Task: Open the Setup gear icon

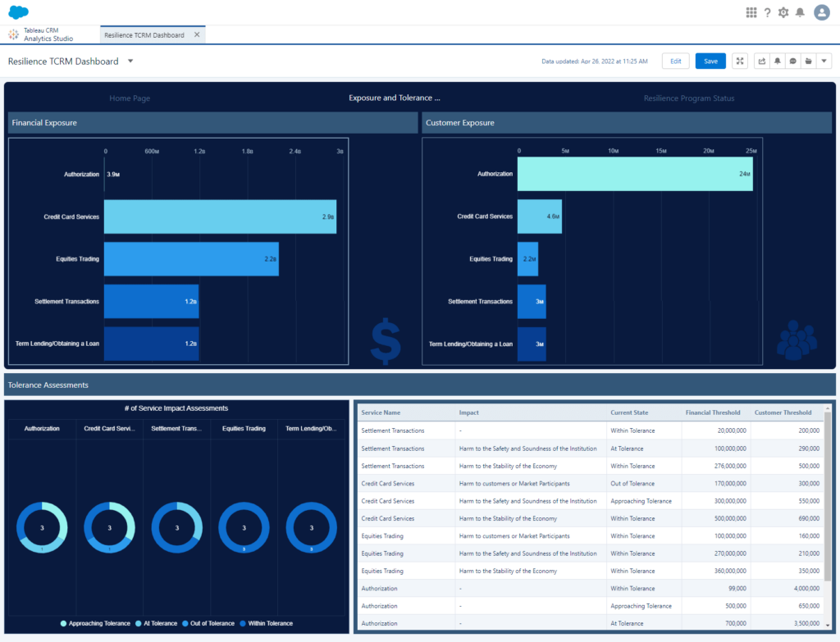Action: (783, 12)
